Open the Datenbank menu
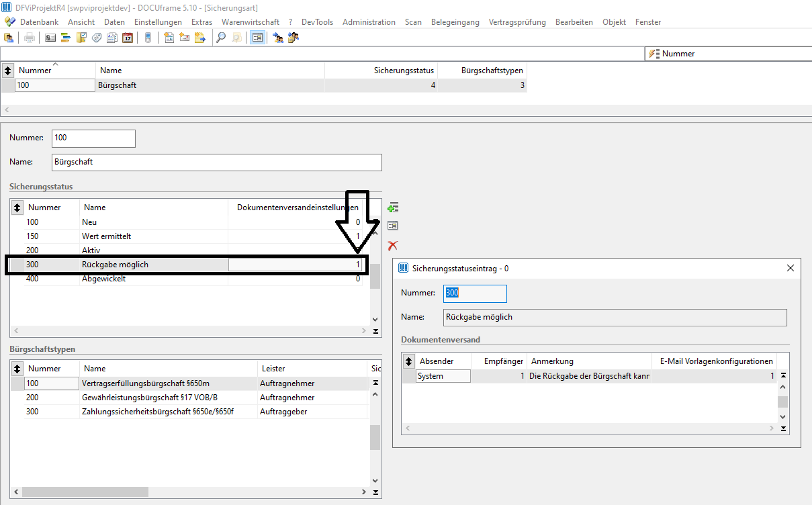This screenshot has height=505, width=812. (39, 22)
